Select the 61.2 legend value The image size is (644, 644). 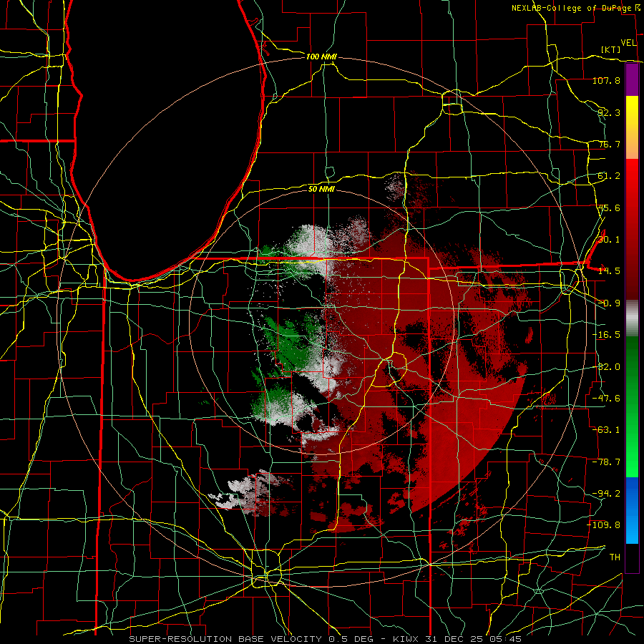(609, 176)
